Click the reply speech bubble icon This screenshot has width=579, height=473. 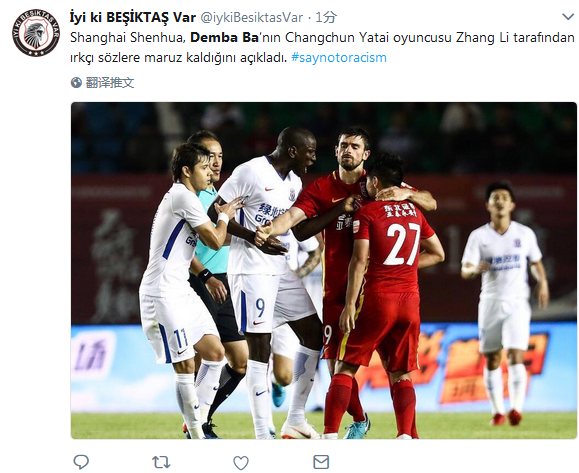81,462
